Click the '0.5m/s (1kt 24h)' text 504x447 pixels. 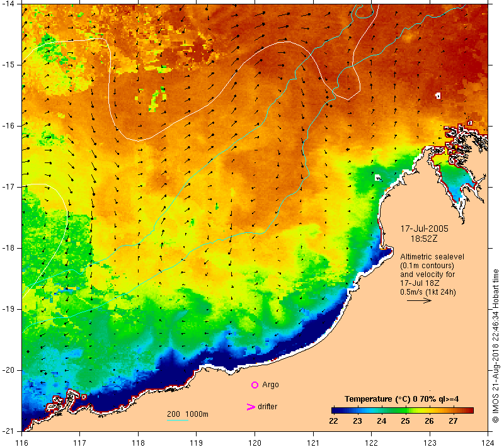(428, 292)
